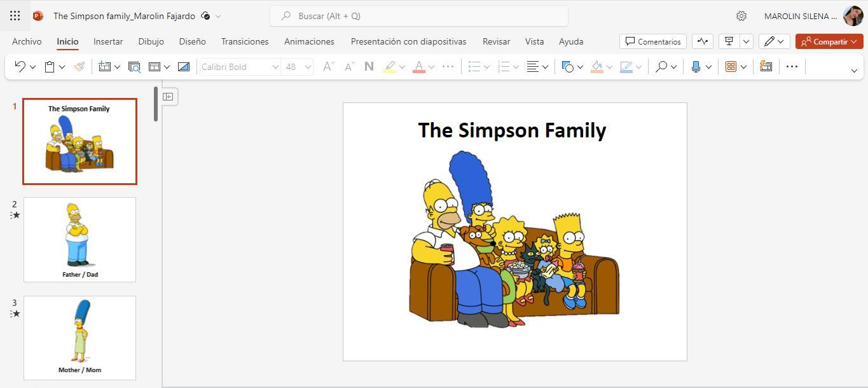Click the Paste clipboard icon
Image resolution: width=868 pixels, height=388 pixels.
50,66
